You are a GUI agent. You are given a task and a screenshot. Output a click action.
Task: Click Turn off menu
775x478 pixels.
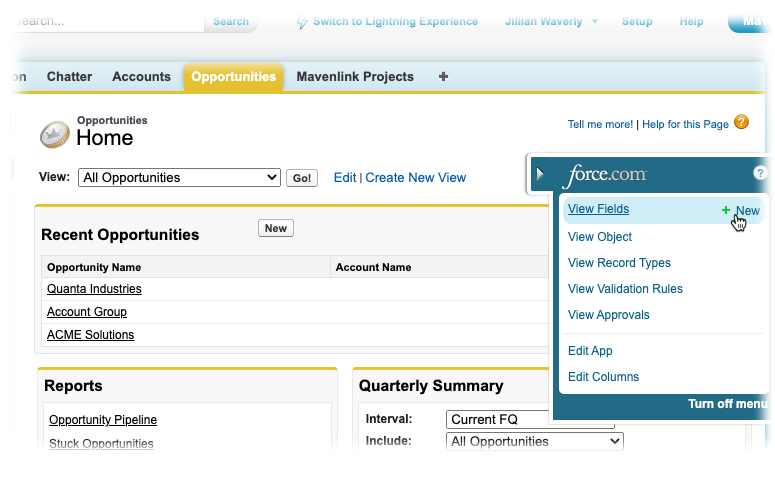[x=727, y=404]
